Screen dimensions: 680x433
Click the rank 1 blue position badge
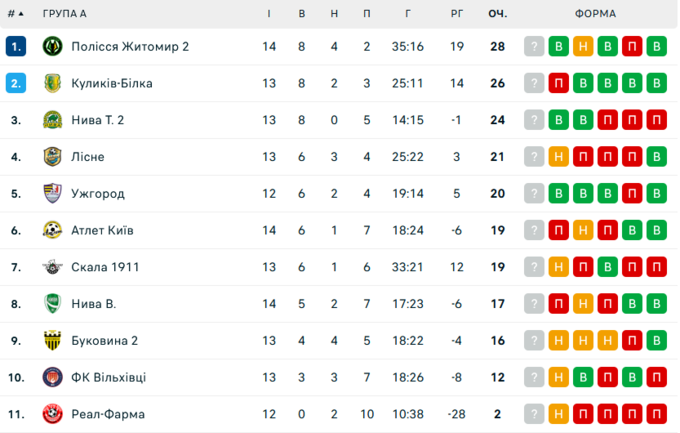pos(15,47)
